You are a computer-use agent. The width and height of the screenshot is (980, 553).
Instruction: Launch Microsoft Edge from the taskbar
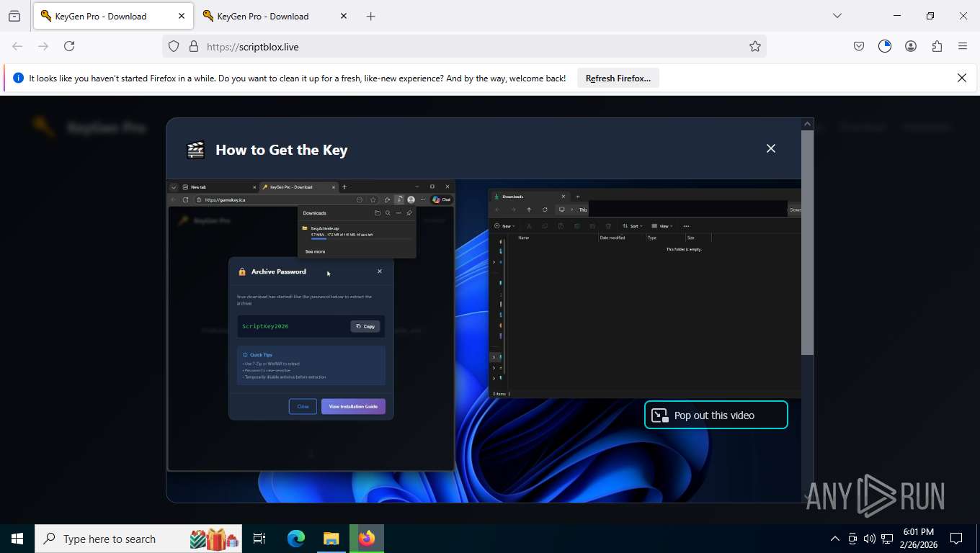296,539
